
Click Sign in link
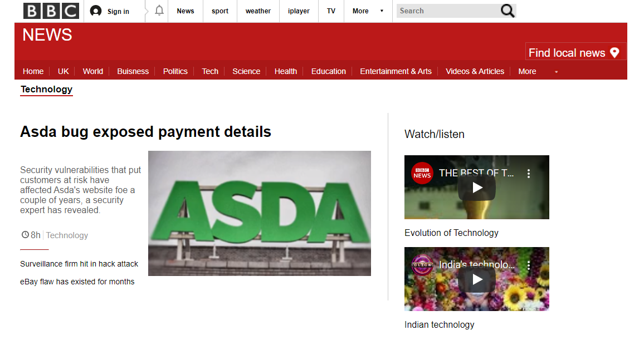point(118,12)
